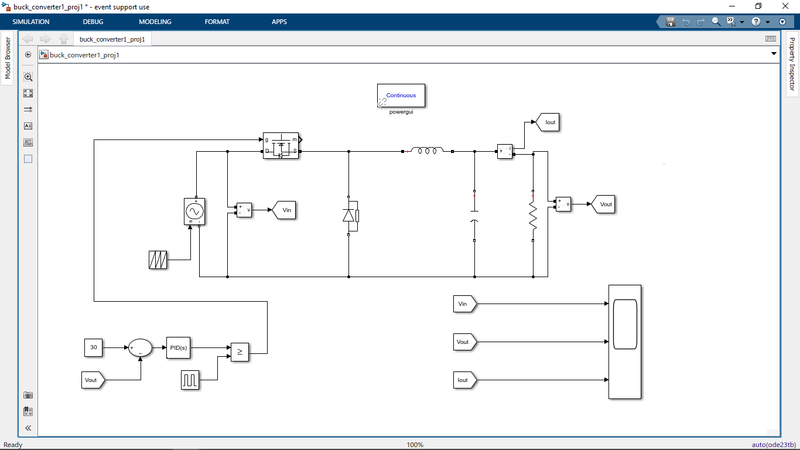Click the Save icon in the quick access toolbar
This screenshot has height=450, width=800.
pyautogui.click(x=670, y=21)
